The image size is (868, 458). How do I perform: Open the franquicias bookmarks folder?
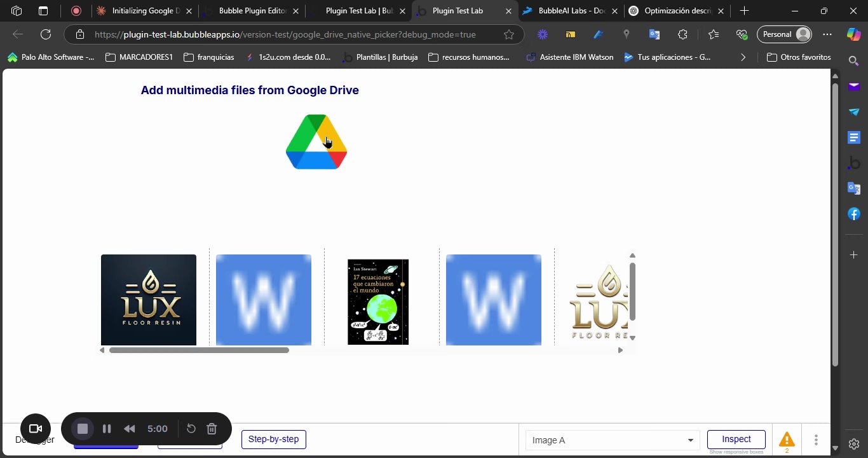pyautogui.click(x=209, y=57)
